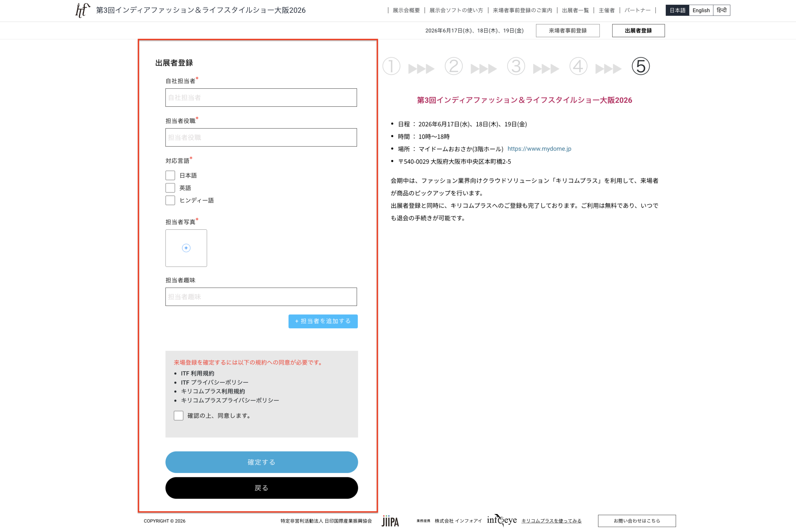This screenshot has height=532, width=796.
Task: Select step 4 circle indicator
Action: tap(578, 66)
